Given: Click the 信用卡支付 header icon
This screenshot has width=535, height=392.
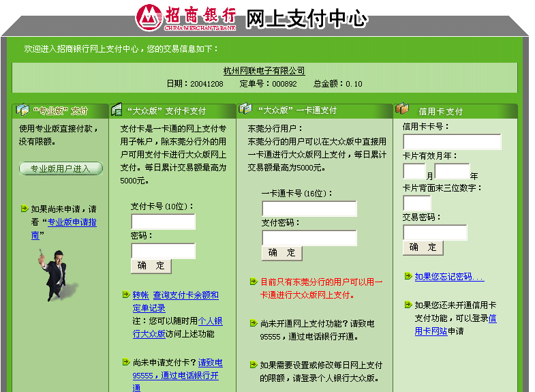Looking at the screenshot, I should [402, 108].
